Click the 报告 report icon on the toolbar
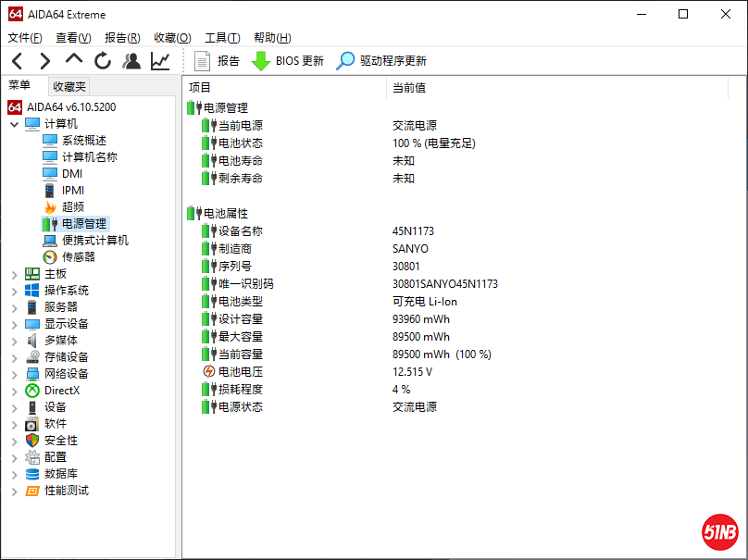Screen dimensions: 748x560 (x=203, y=60)
